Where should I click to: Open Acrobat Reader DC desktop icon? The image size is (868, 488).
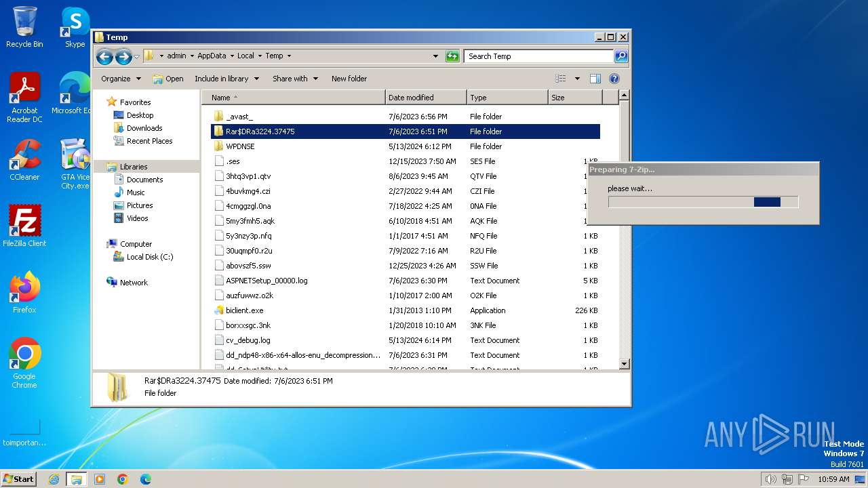coord(24,97)
